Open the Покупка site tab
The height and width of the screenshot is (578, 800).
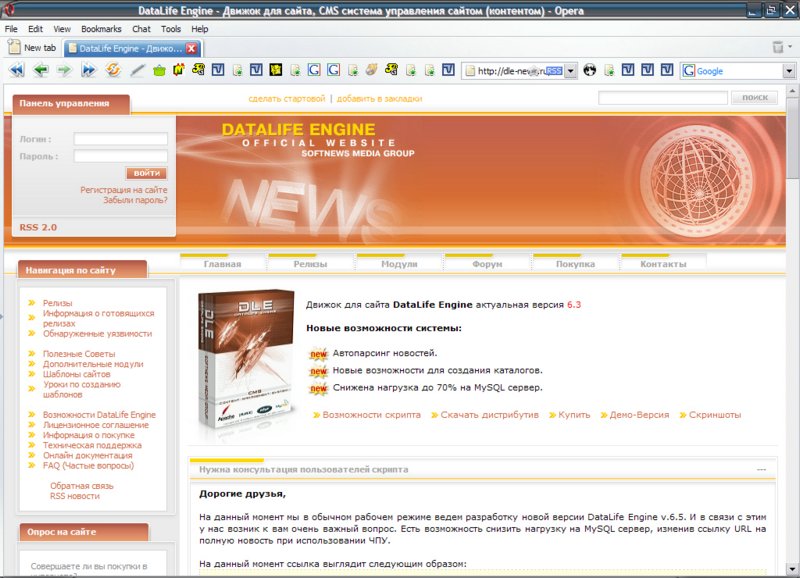click(x=576, y=263)
